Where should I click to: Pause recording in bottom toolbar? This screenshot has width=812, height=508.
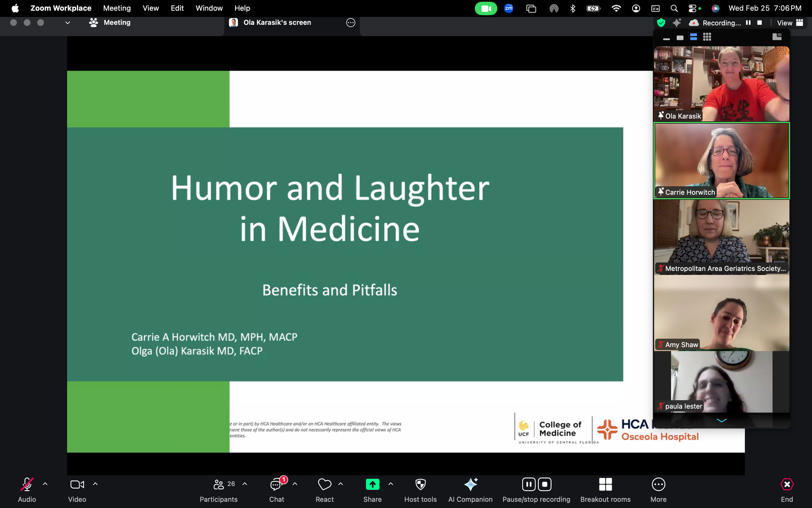(529, 484)
